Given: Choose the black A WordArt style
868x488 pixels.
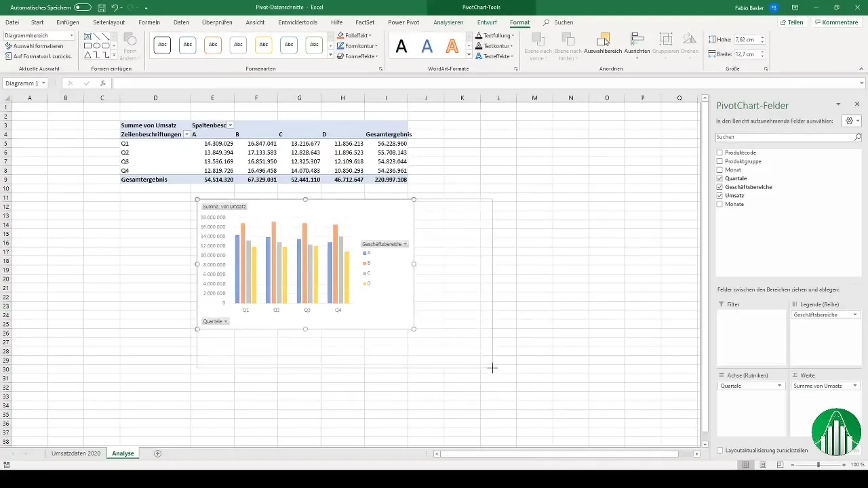Looking at the screenshot, I should (x=401, y=46).
